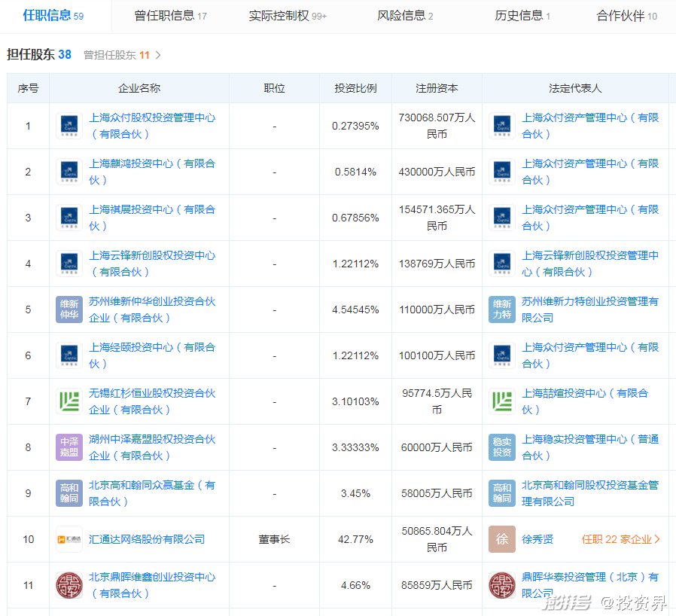Open 上海祺展投资中心（有限合伙） link
Screen dimensions: 676x616
coord(152,218)
